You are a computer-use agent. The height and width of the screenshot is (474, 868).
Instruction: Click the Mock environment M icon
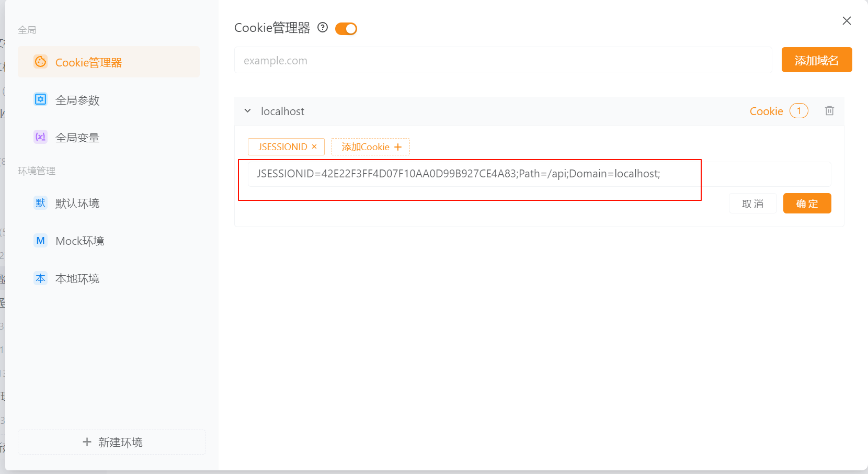pyautogui.click(x=40, y=241)
